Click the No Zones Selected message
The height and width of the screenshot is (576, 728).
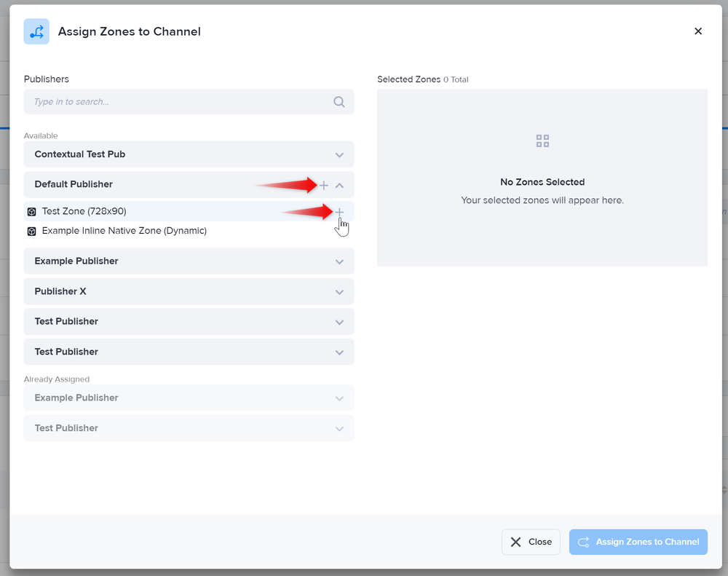tap(542, 182)
